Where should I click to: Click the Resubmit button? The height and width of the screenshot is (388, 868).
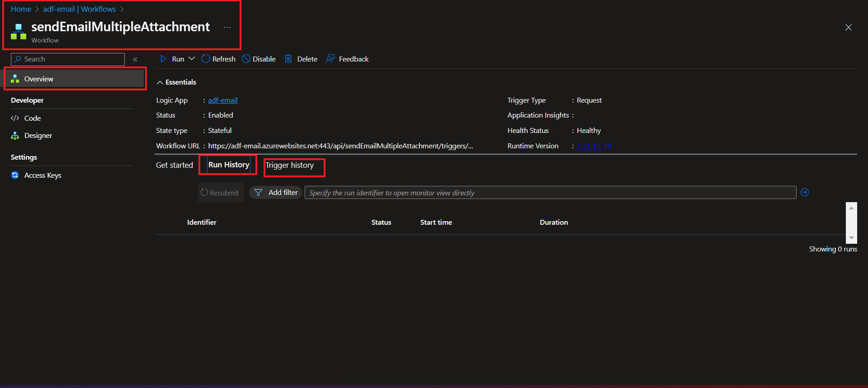pos(221,193)
